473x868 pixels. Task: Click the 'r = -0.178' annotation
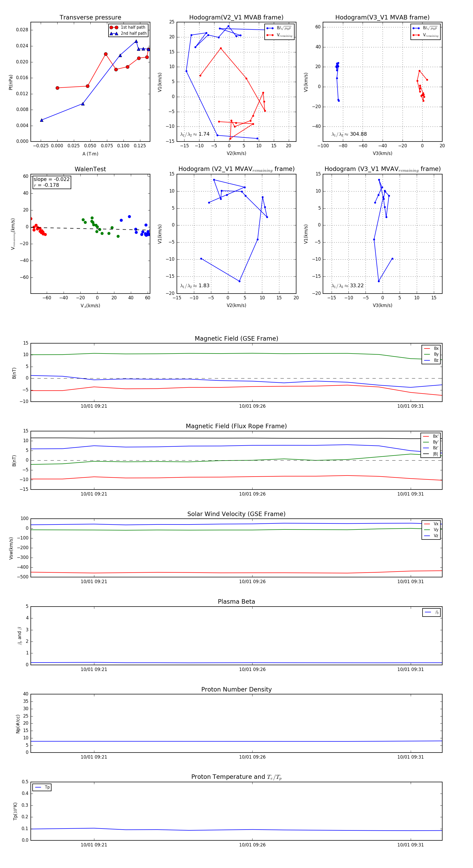[47, 185]
